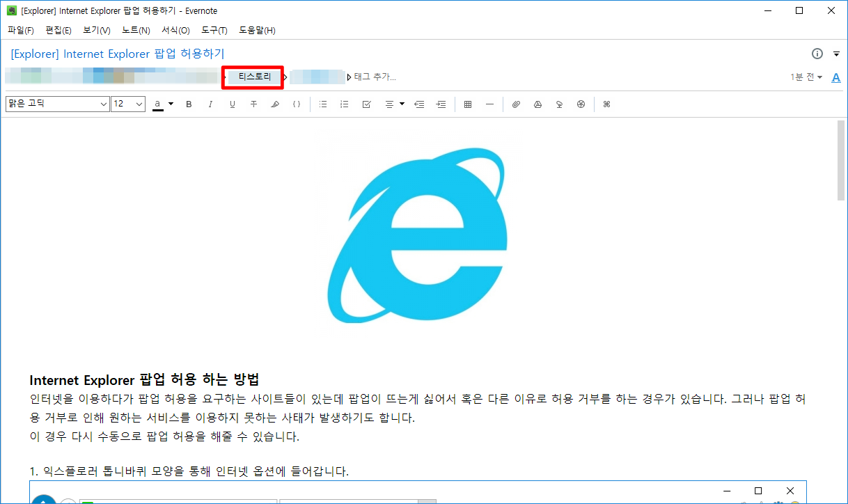Open the 서식(O) menu

tap(175, 31)
